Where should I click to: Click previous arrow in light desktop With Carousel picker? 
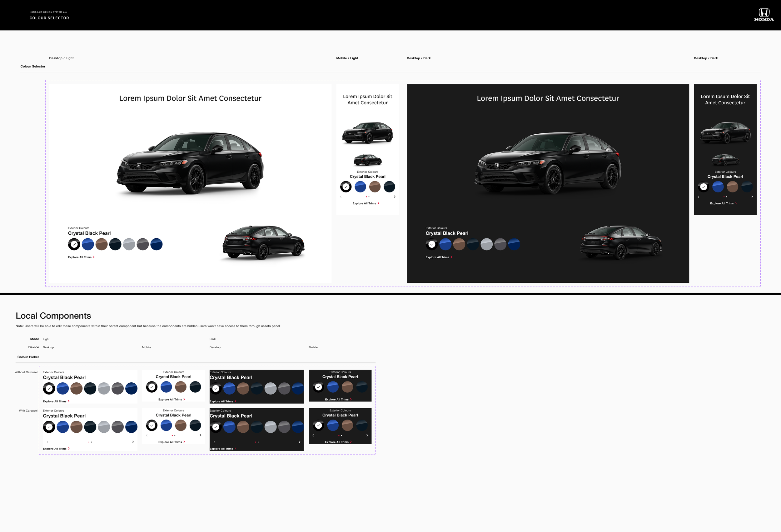click(47, 442)
